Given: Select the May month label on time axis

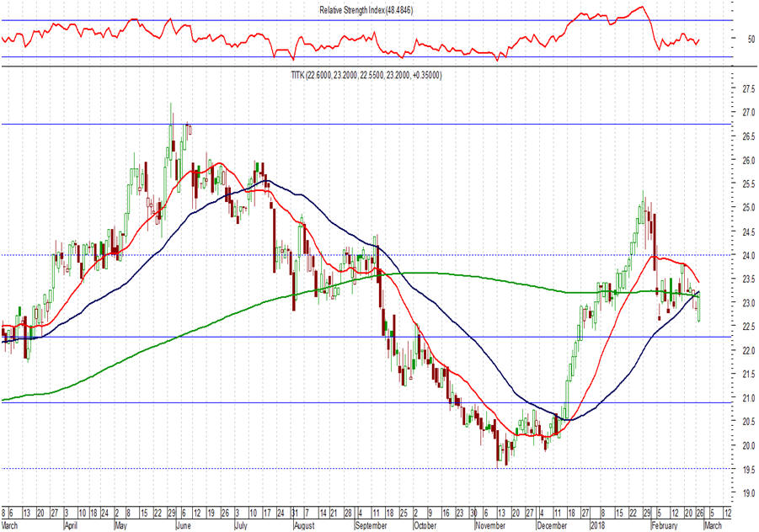Looking at the screenshot, I should point(121,526).
